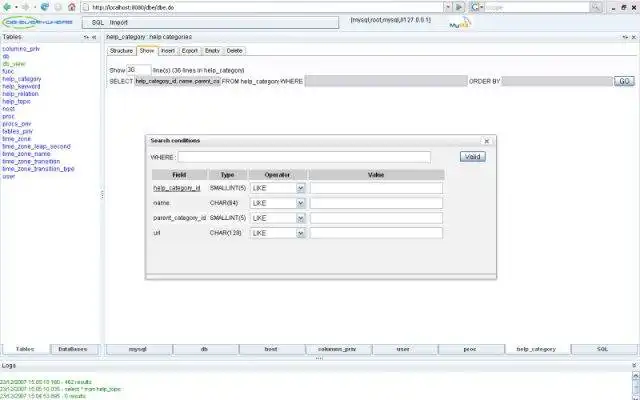Run the web search with the magnifier icon

pos(596,7)
